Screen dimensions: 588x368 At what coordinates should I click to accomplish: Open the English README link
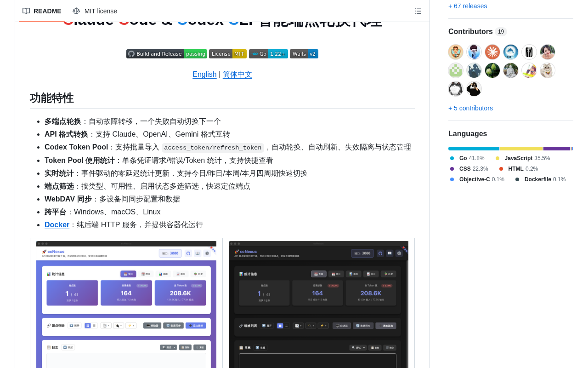coord(204,75)
